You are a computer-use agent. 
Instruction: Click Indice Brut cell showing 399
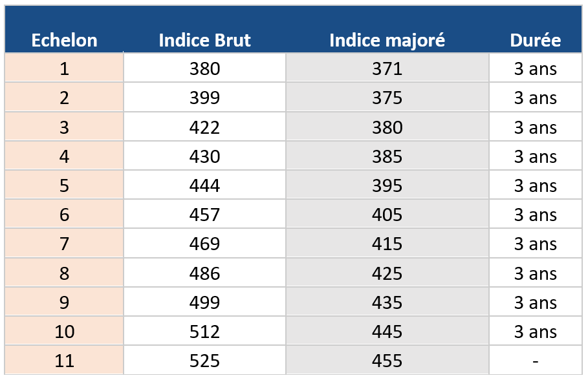[204, 98]
